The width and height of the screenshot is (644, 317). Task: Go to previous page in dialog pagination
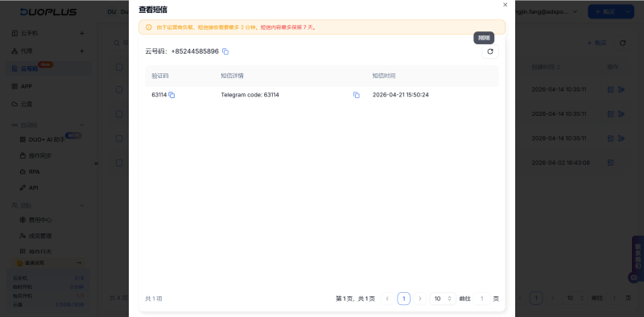[x=387, y=298]
